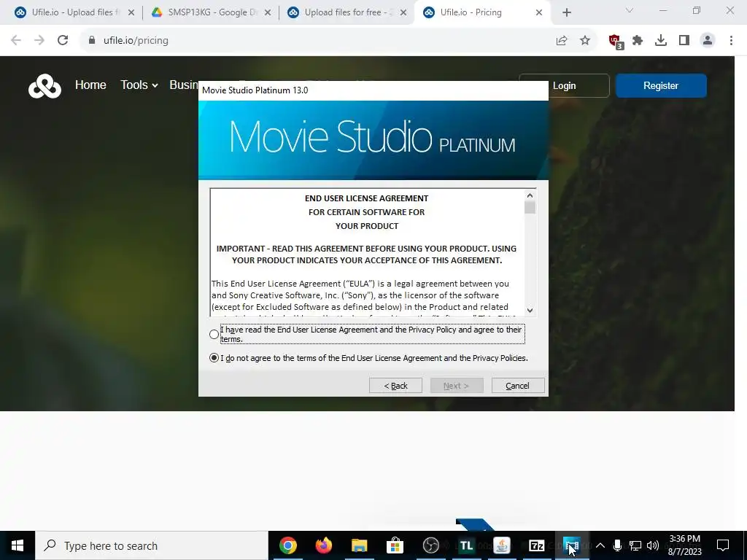
Task: Click the share this page icon
Action: 562,41
